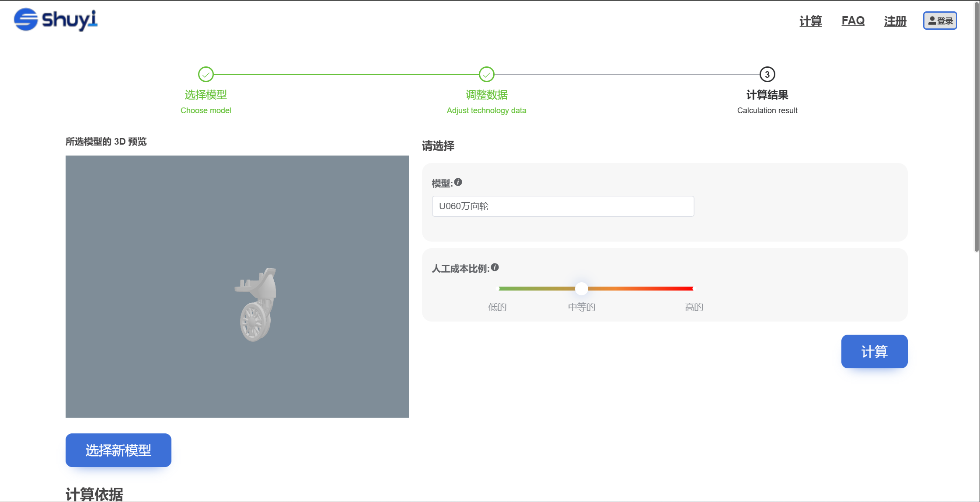Click the labor cost slider handle
Image resolution: width=980 pixels, height=502 pixels.
click(x=581, y=289)
